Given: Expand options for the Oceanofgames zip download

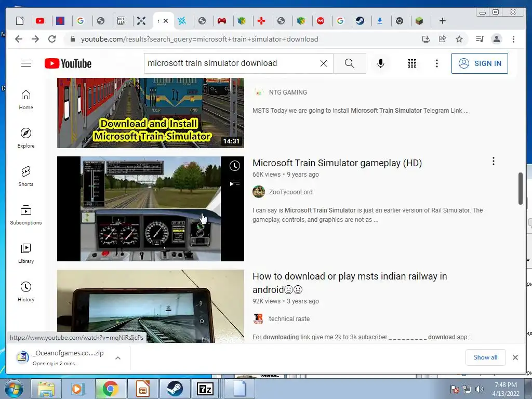Looking at the screenshot, I should [x=118, y=358].
